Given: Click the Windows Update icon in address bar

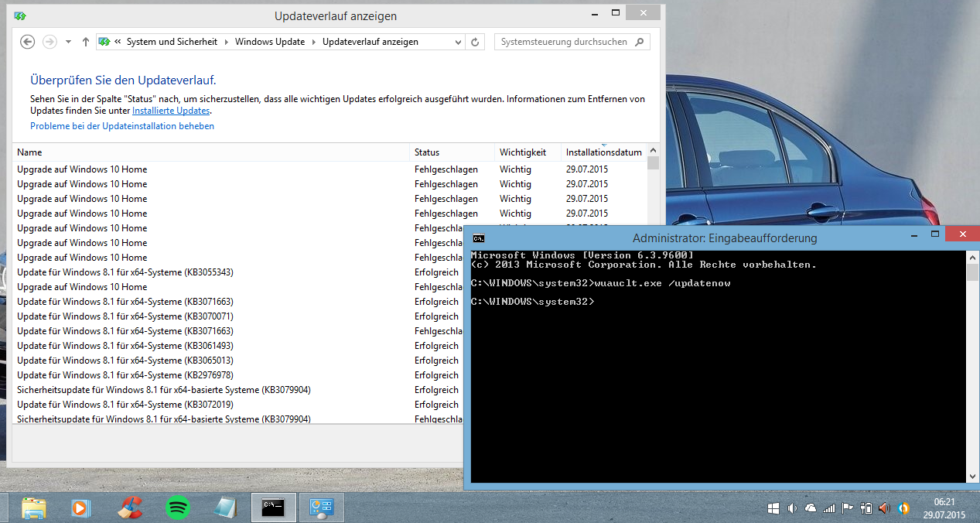Looking at the screenshot, I should (x=104, y=42).
